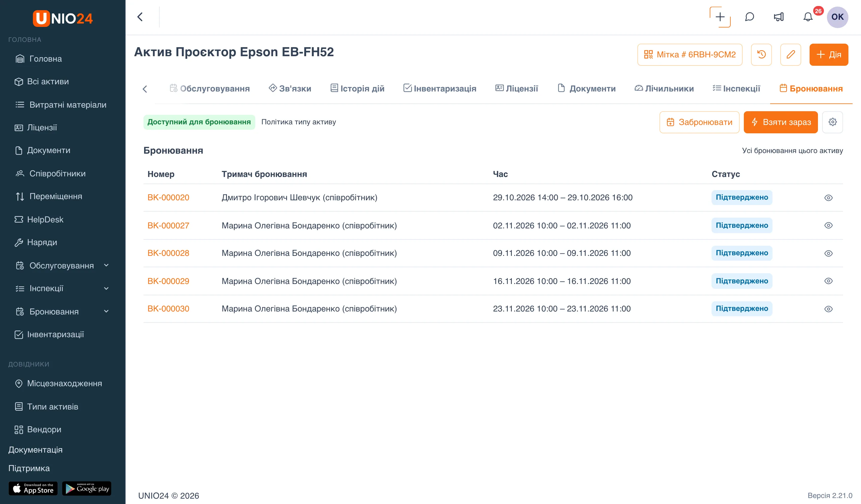This screenshot has width=861, height=504.
Task: Open booking link BK-000027
Action: 168,225
